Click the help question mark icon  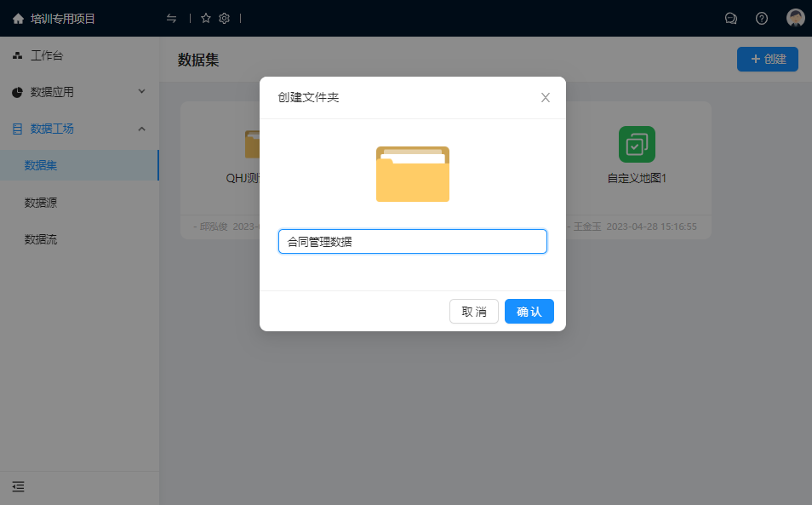[x=762, y=18]
